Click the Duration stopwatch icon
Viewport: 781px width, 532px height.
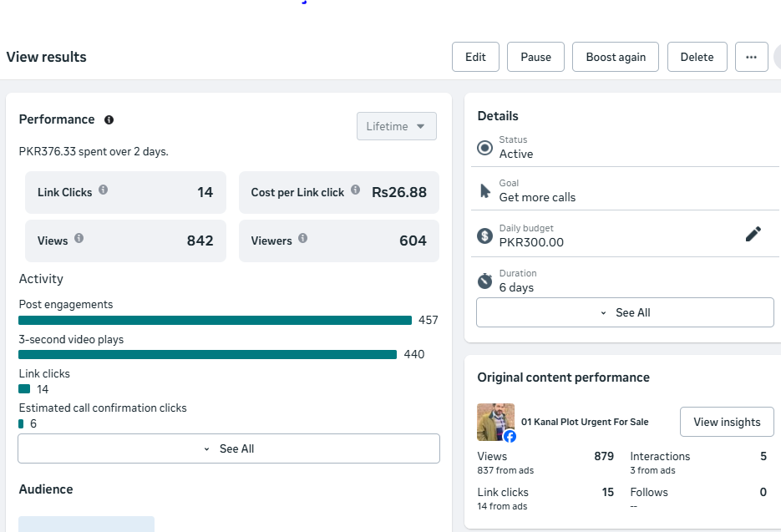pyautogui.click(x=484, y=281)
